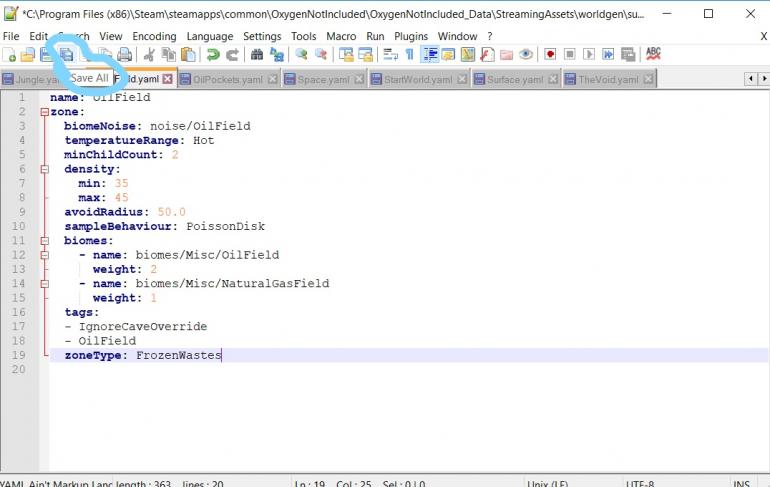Collapse the zone fold marker on line 2

pyautogui.click(x=43, y=113)
